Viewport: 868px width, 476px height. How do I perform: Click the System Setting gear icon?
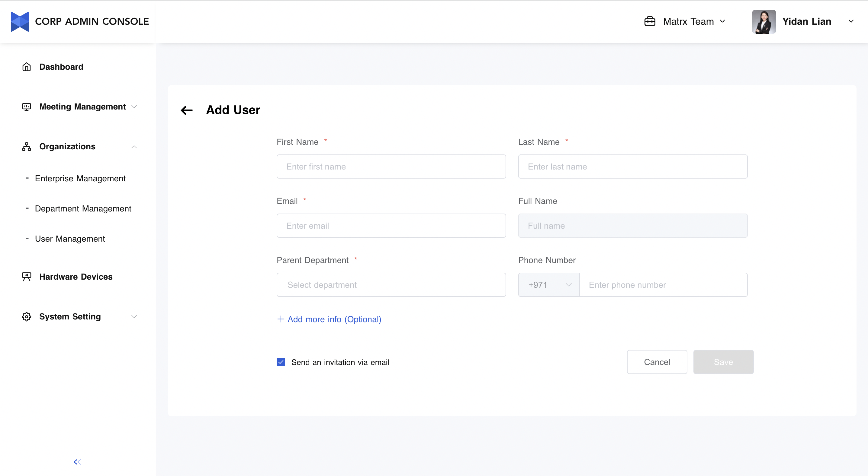pos(26,316)
